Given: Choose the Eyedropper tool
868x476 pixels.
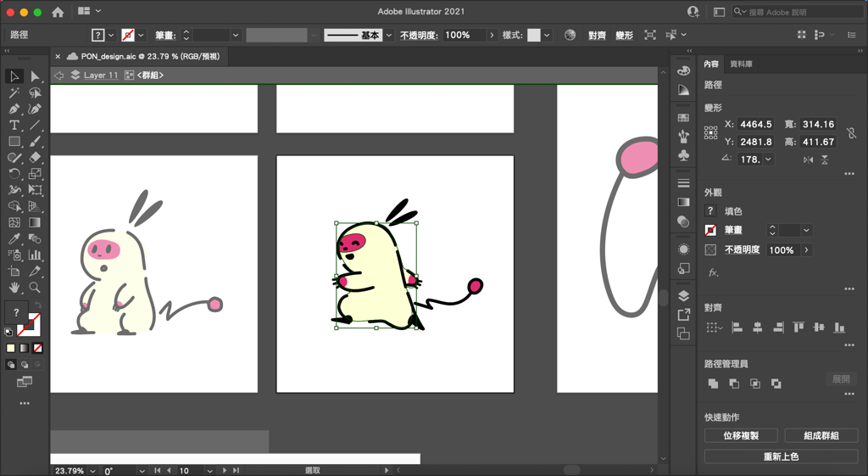Looking at the screenshot, I should tap(14, 238).
